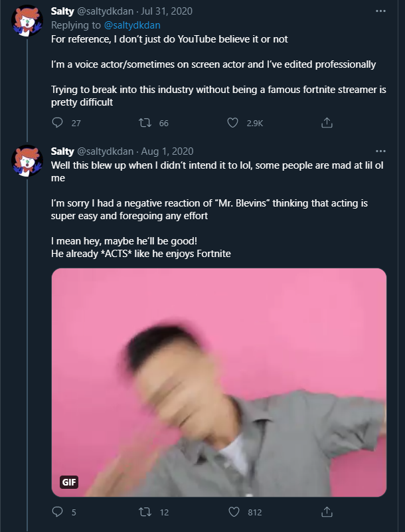Play the dancing GIF with pink background

(219, 383)
